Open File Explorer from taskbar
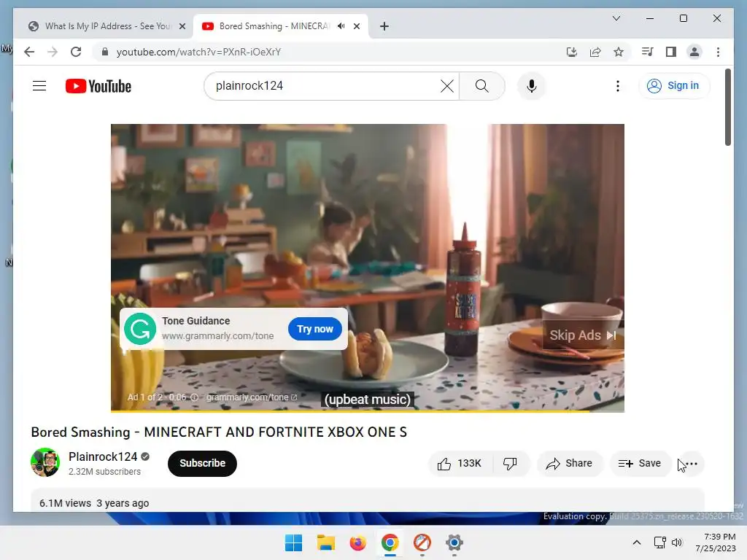The width and height of the screenshot is (747, 560). [326, 542]
